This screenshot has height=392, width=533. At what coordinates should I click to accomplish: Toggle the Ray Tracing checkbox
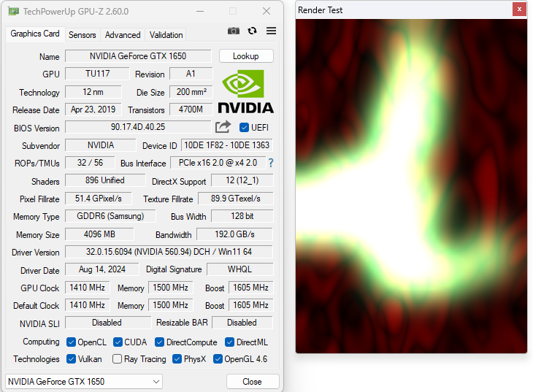(117, 359)
